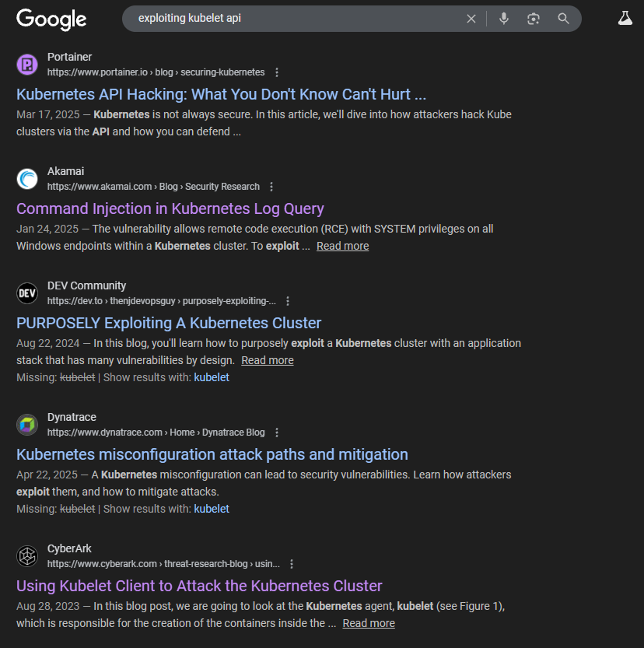Clear the search box text
The width and height of the screenshot is (644, 648).
click(471, 19)
